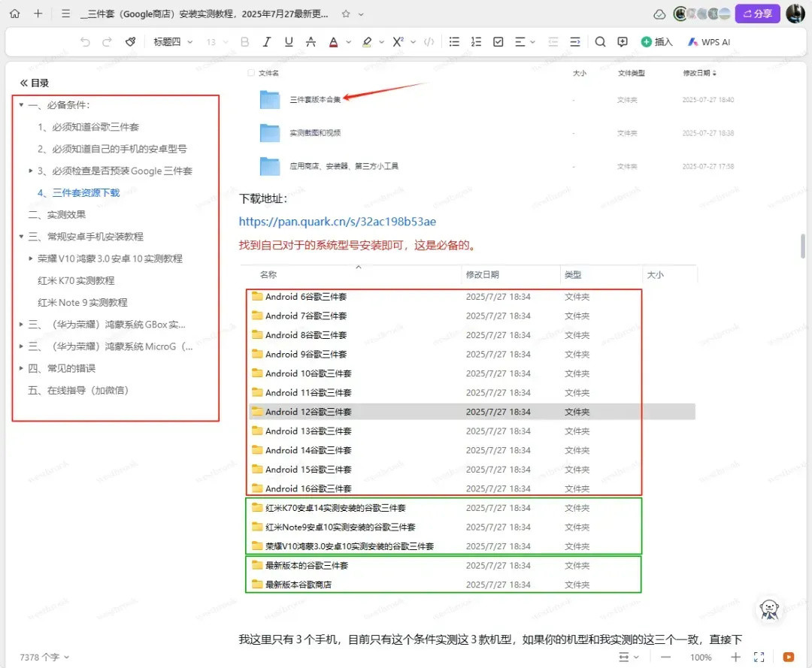Jump to 红米Note 9实测教程
812x668 pixels.
[x=83, y=302]
